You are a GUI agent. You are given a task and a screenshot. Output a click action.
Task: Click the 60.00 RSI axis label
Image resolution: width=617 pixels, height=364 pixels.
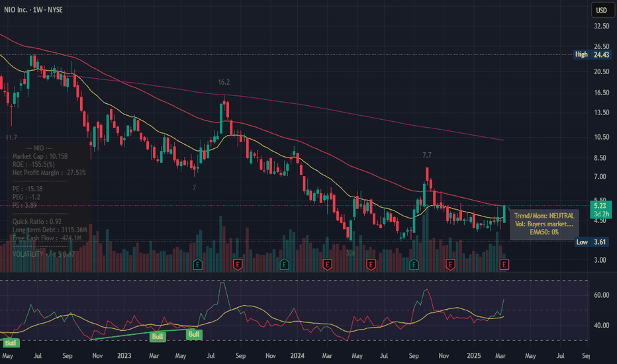click(602, 295)
